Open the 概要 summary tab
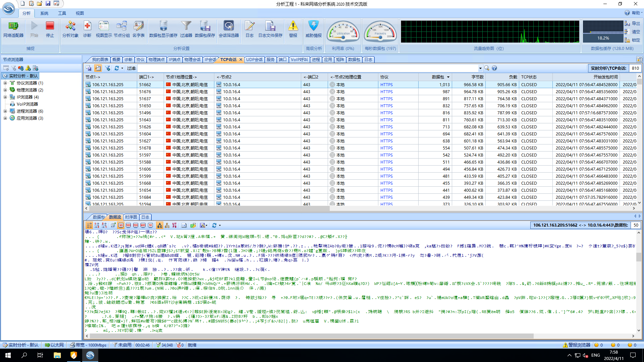The image size is (644, 362). click(116, 60)
